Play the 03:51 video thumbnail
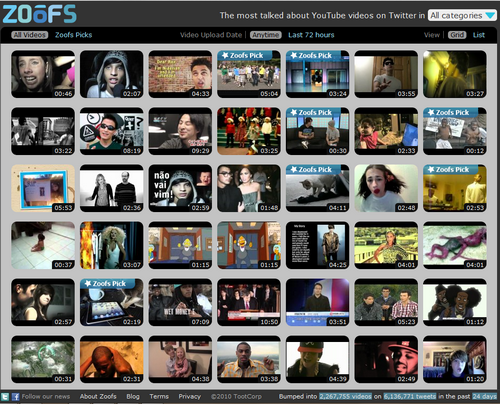Screen dimensions: 500x404 click(318, 302)
